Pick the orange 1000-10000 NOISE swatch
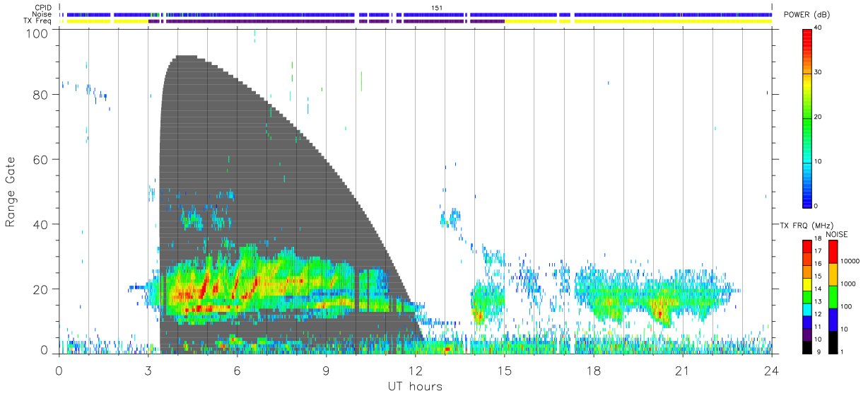The image size is (868, 401). pos(832,274)
